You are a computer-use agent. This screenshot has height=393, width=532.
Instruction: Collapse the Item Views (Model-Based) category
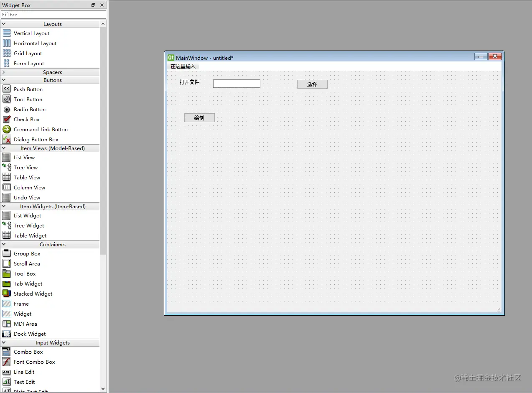point(4,148)
